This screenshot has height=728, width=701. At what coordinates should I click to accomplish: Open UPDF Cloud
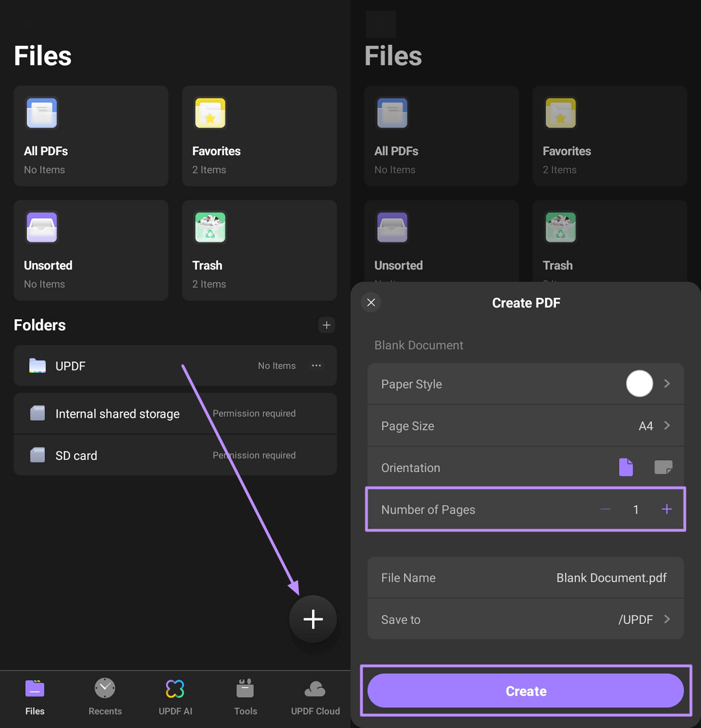click(315, 696)
